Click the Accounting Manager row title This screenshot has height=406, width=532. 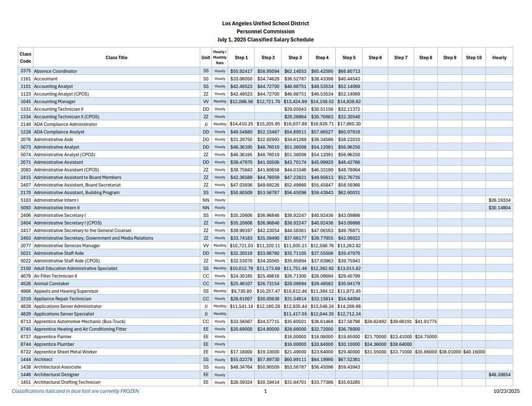55,102
